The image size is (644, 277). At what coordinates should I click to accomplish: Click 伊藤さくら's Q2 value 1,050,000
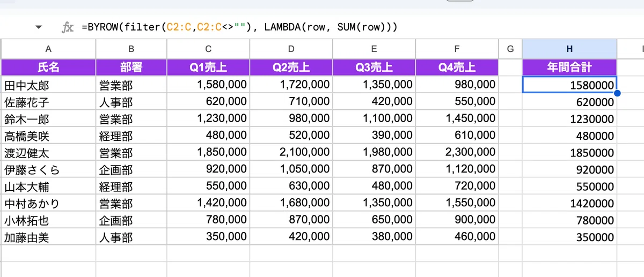coord(291,170)
